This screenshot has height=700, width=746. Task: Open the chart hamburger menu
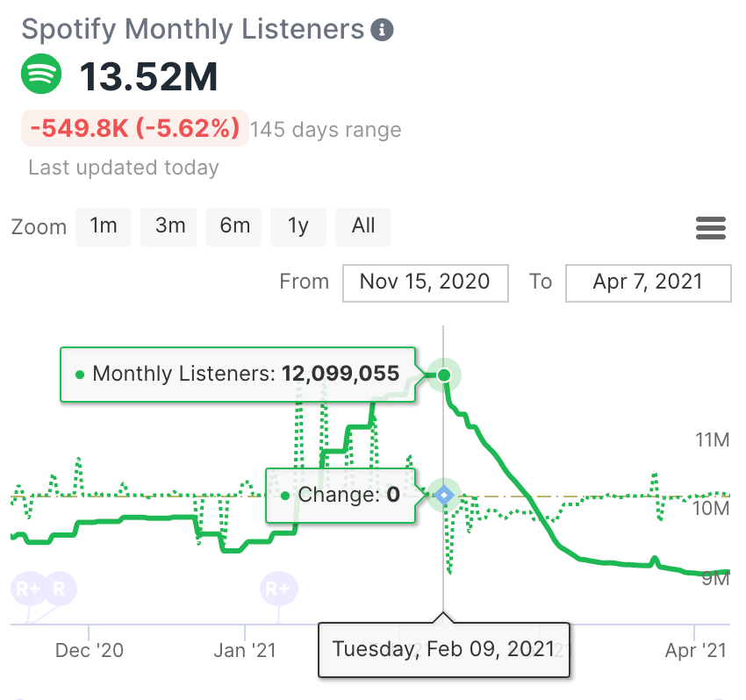[711, 228]
